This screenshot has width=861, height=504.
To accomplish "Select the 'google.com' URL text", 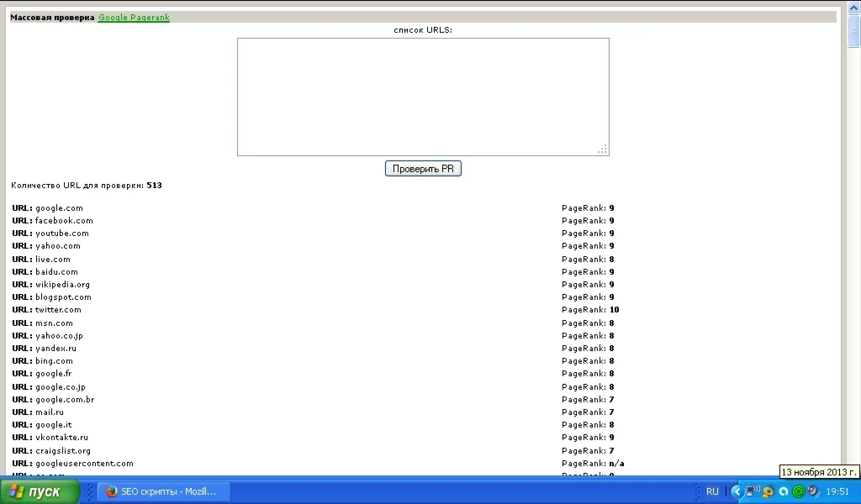I will 60,208.
